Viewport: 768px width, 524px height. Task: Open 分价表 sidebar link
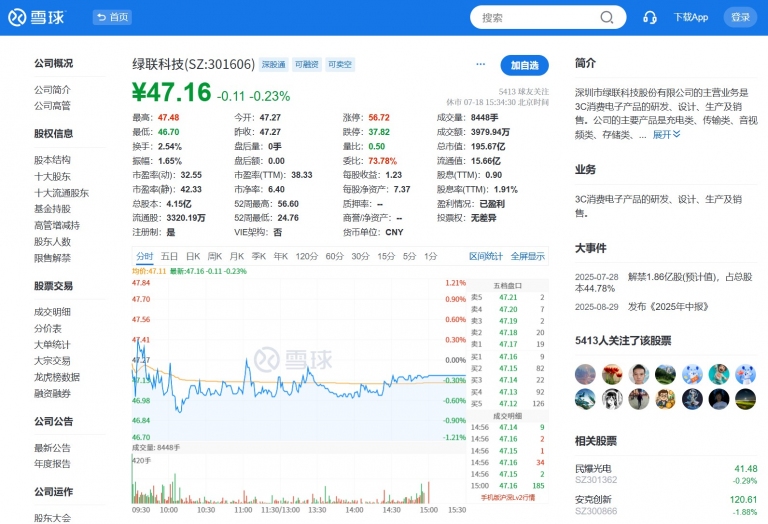click(x=48, y=329)
